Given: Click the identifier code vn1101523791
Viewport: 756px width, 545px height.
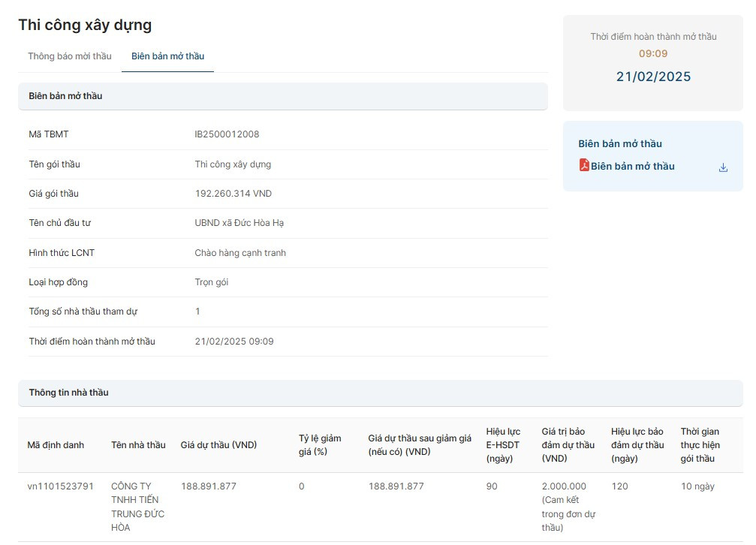Looking at the screenshot, I should 61,486.
